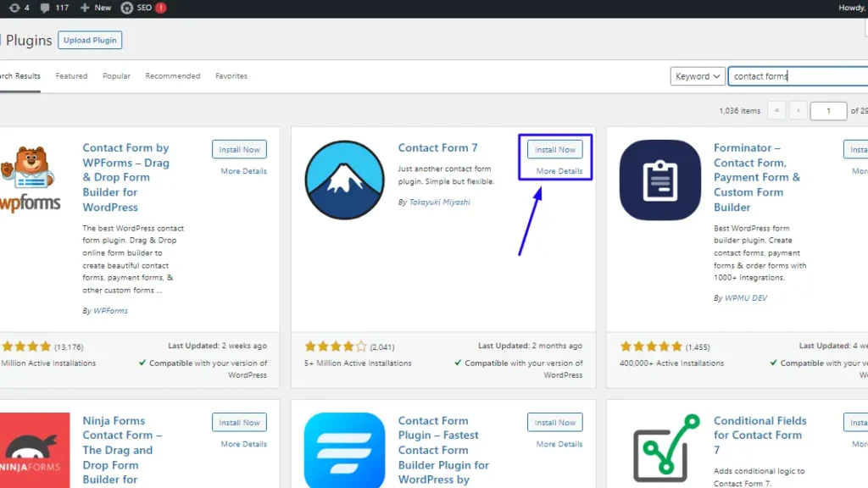This screenshot has height=488, width=868.
Task: View More Details for Ninja Forms
Action: click(243, 444)
